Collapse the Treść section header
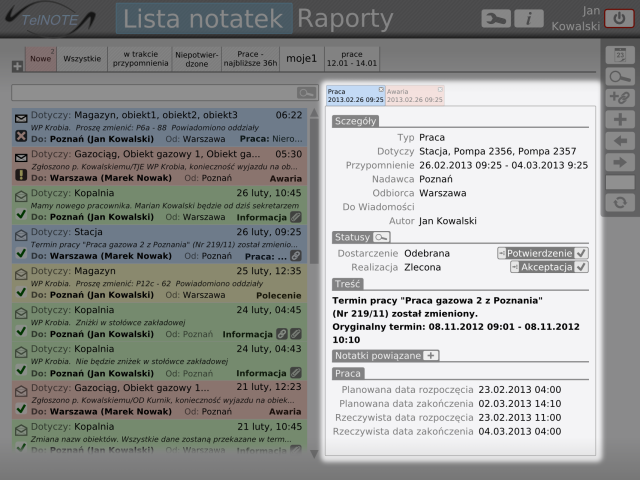 [x=347, y=284]
